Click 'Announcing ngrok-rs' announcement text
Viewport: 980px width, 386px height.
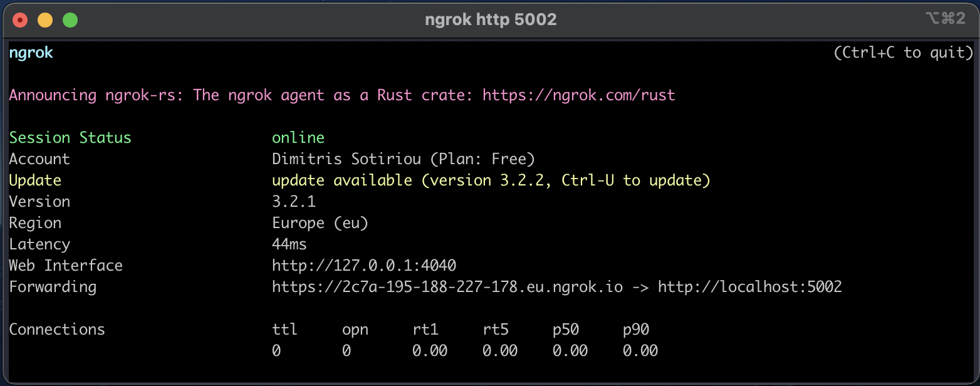coord(96,95)
